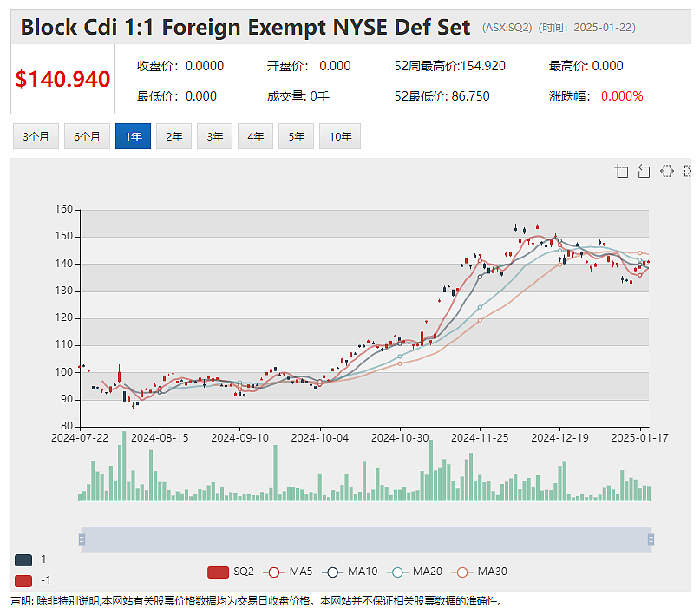This screenshot has width=700, height=615.
Task: Activate the area zoom tool icon
Action: 621,172
